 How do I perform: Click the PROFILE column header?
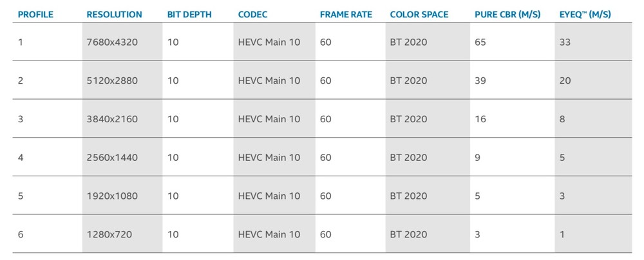tap(35, 14)
